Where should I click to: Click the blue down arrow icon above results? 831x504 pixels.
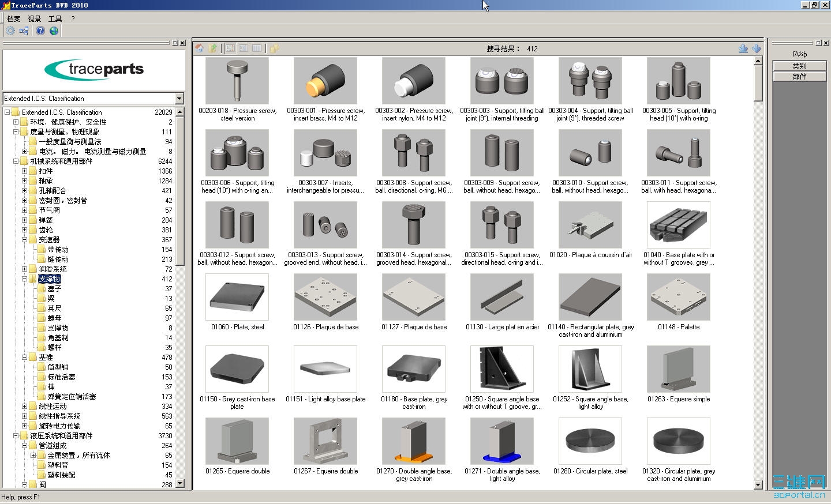click(x=756, y=48)
